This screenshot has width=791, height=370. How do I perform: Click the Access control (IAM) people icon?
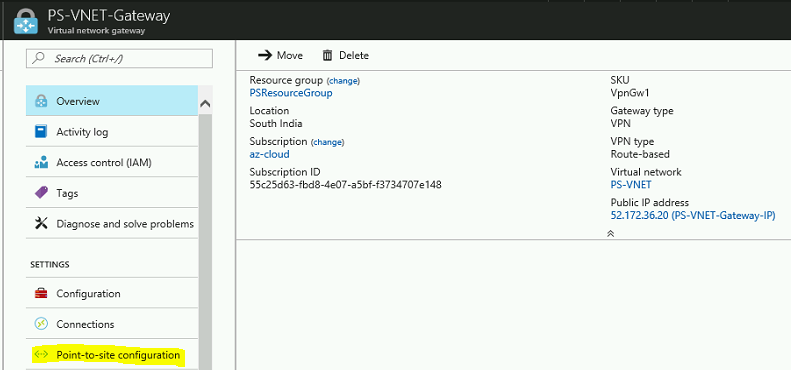pos(41,163)
